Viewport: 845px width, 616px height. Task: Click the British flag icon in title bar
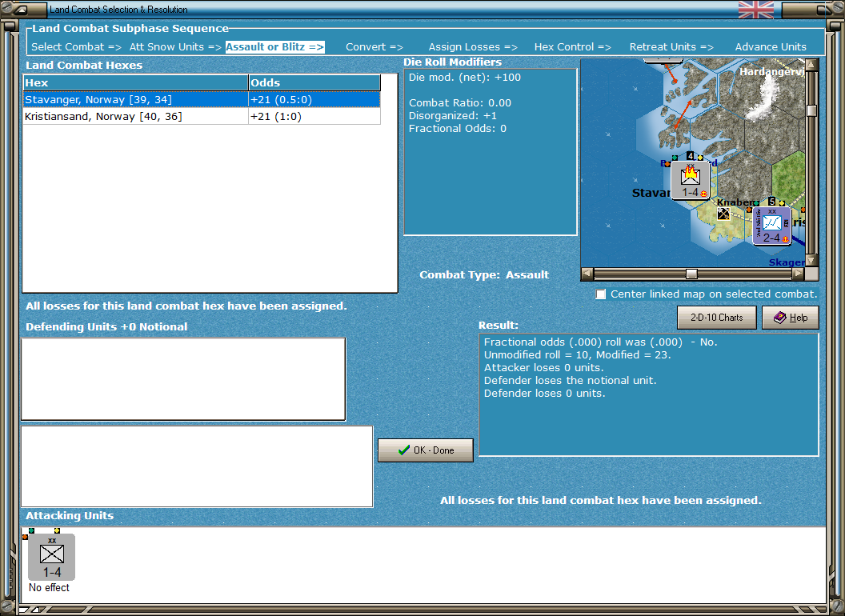coord(755,10)
